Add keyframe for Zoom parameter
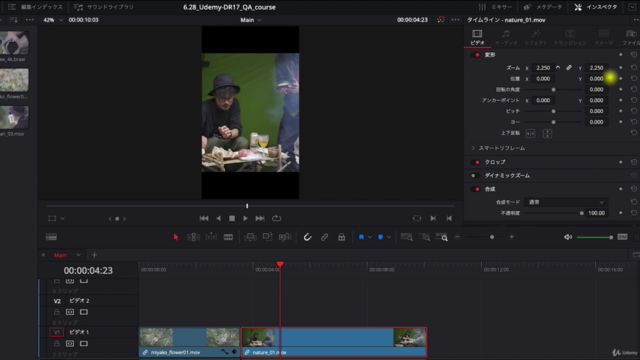The image size is (640, 360). (x=621, y=68)
